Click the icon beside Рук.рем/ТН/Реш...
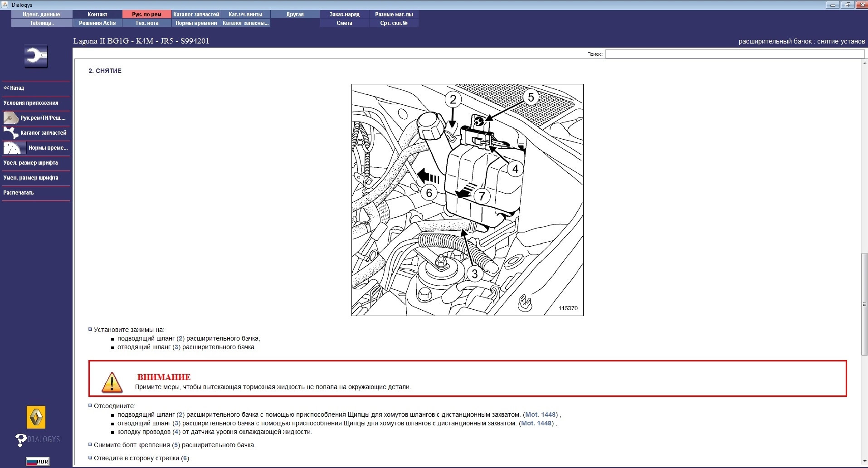This screenshot has width=868, height=468. point(10,118)
